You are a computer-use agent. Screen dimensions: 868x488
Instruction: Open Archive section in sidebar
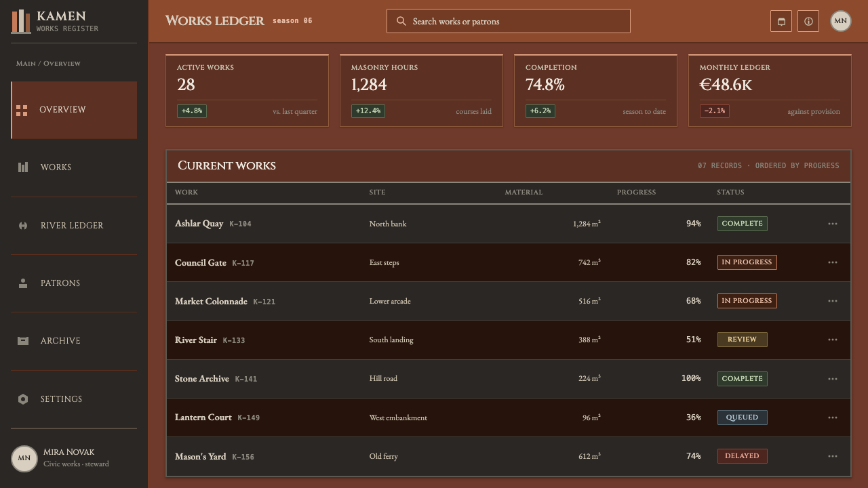tap(74, 341)
